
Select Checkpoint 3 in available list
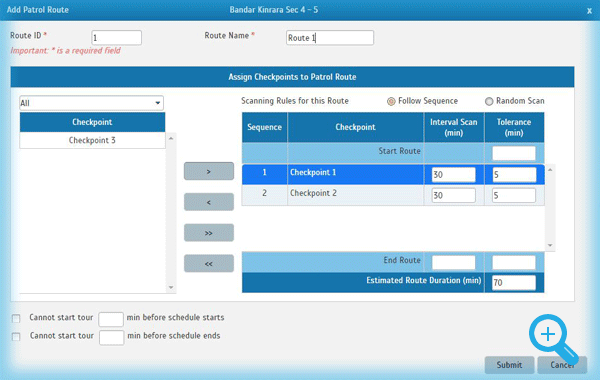(x=92, y=140)
